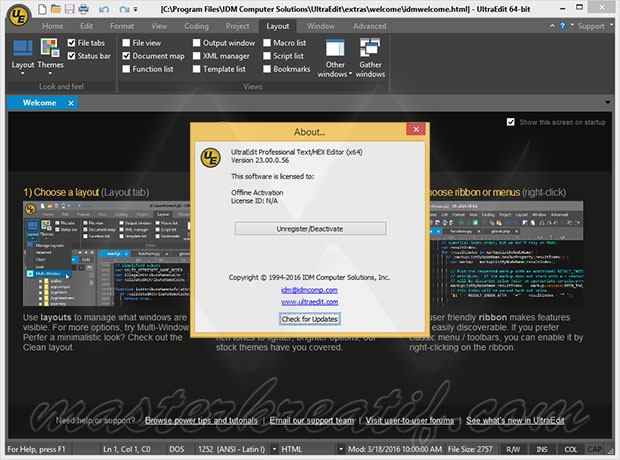Toggle the COL column mode indicator

570,449
